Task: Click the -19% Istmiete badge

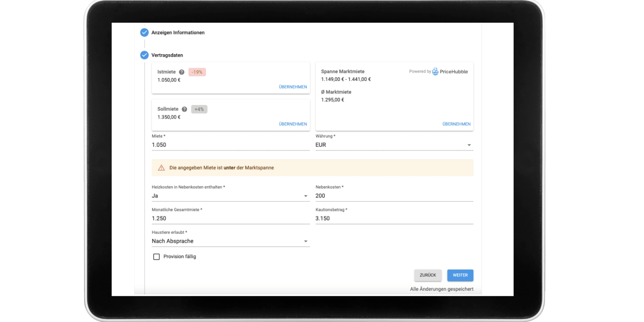Action: 197,72
